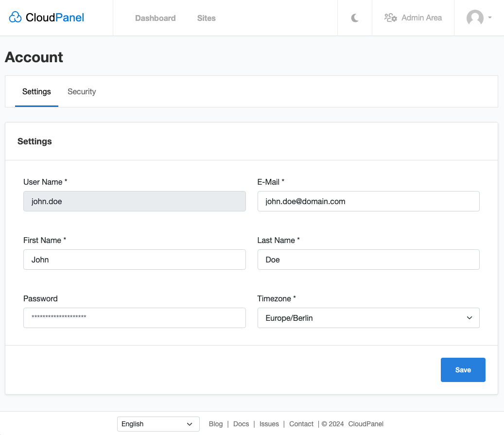Expand the English language selector

click(x=158, y=424)
